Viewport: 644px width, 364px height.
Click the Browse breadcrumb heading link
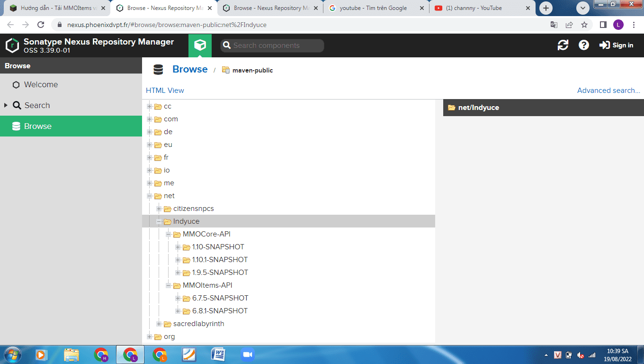click(190, 69)
